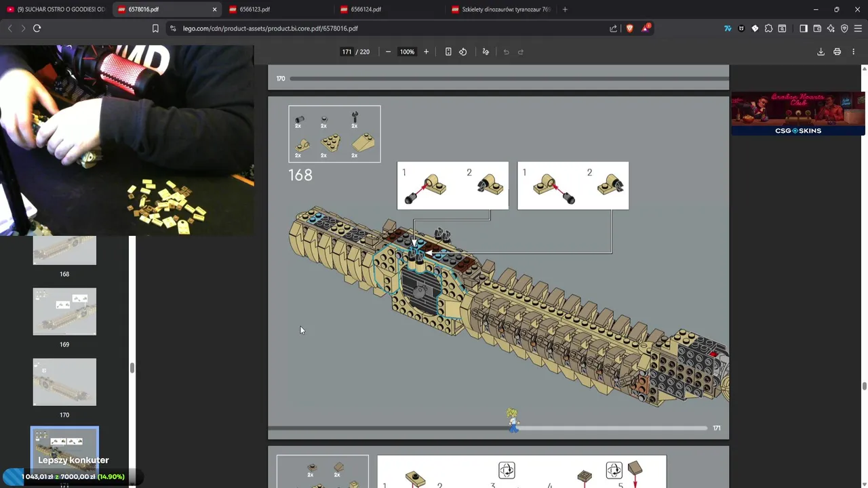Open Brave Rewards triangle icon

click(646, 28)
